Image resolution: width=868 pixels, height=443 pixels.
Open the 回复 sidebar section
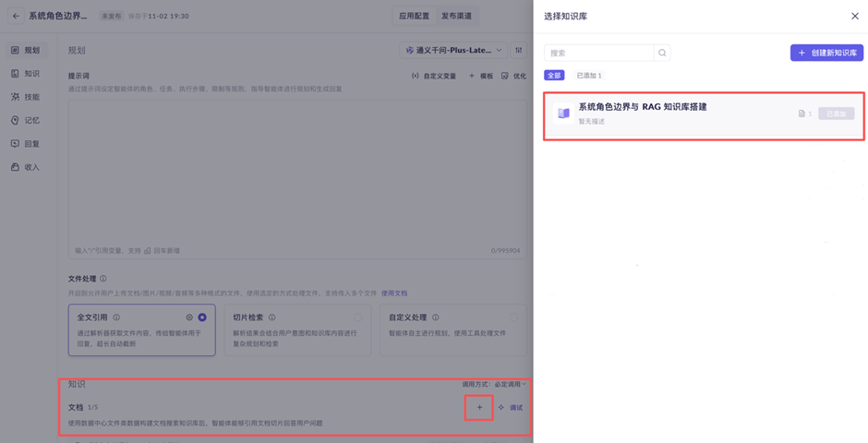[x=27, y=144]
